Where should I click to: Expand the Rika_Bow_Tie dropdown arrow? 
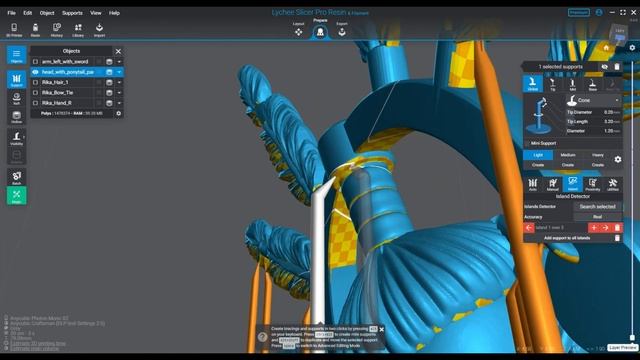coord(119,93)
